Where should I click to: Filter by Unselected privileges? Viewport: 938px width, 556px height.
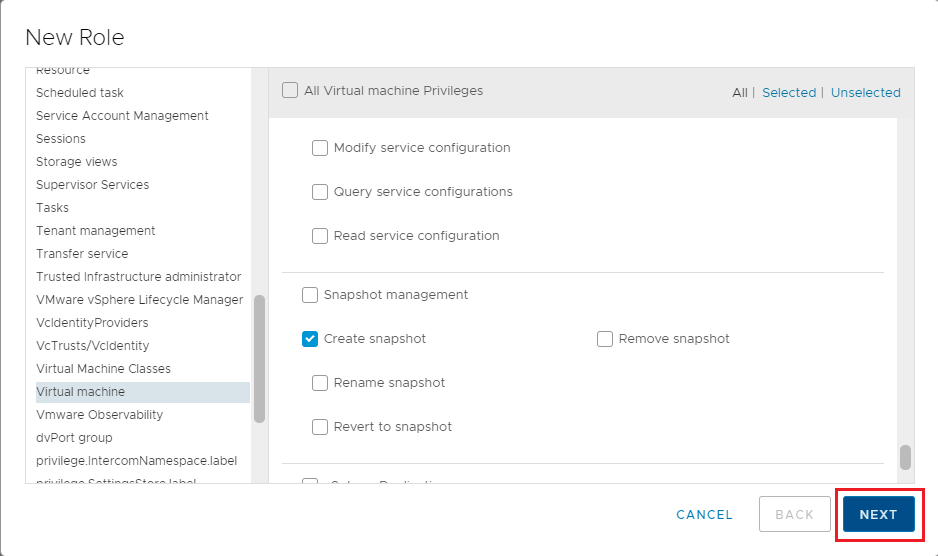click(865, 92)
